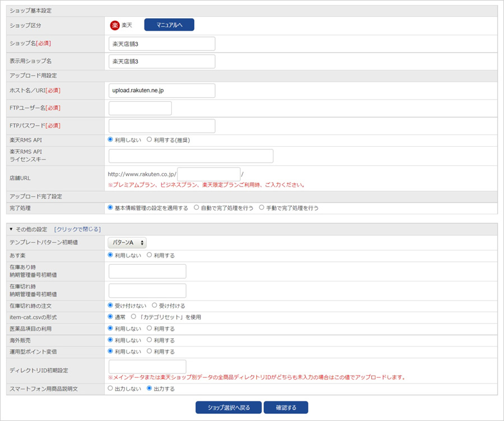Collapse その他の設定 section triangle
This screenshot has height=421, width=504.
pyautogui.click(x=11, y=229)
